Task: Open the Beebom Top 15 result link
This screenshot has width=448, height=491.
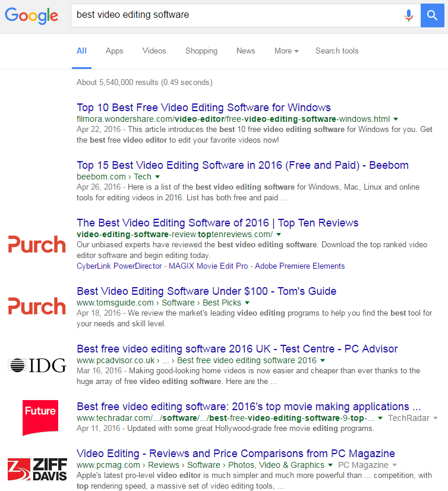Action: [242, 165]
